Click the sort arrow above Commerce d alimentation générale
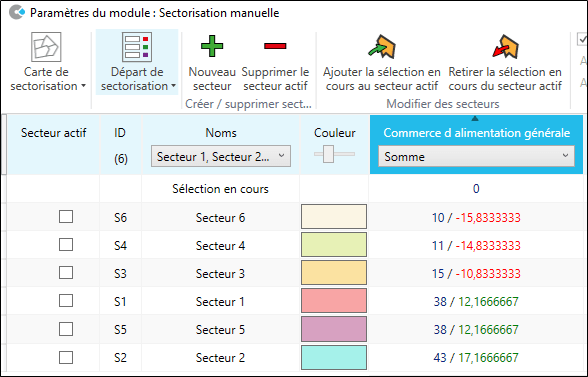This screenshot has width=588, height=377. point(475,119)
